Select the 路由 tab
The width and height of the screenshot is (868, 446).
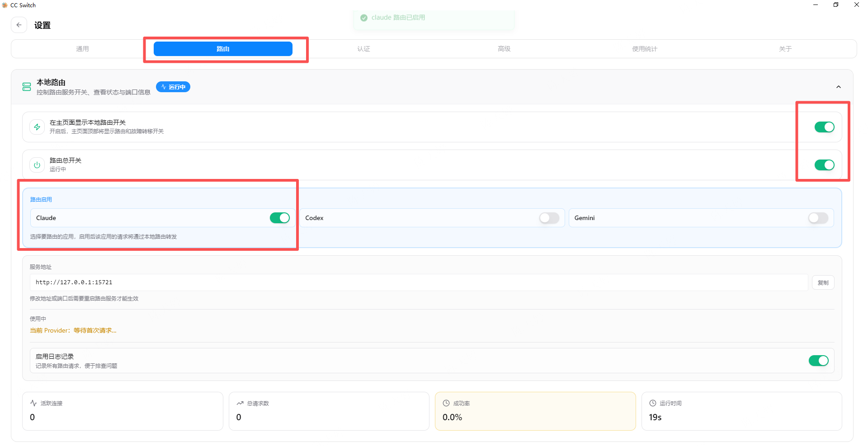coord(223,49)
